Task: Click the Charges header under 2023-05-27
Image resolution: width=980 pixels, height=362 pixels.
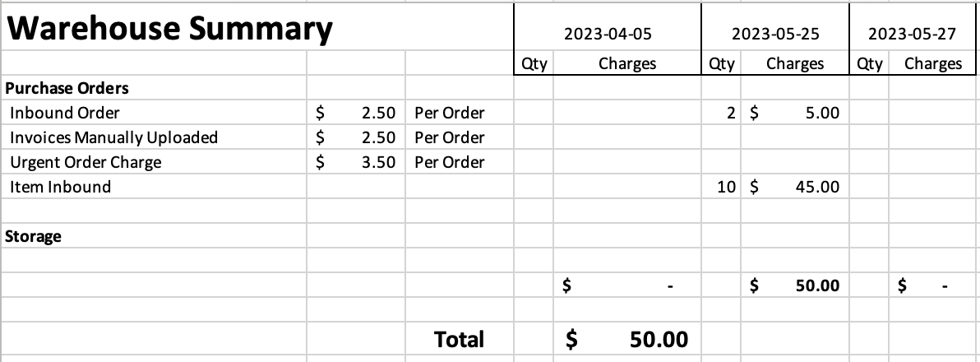Action: pos(932,63)
